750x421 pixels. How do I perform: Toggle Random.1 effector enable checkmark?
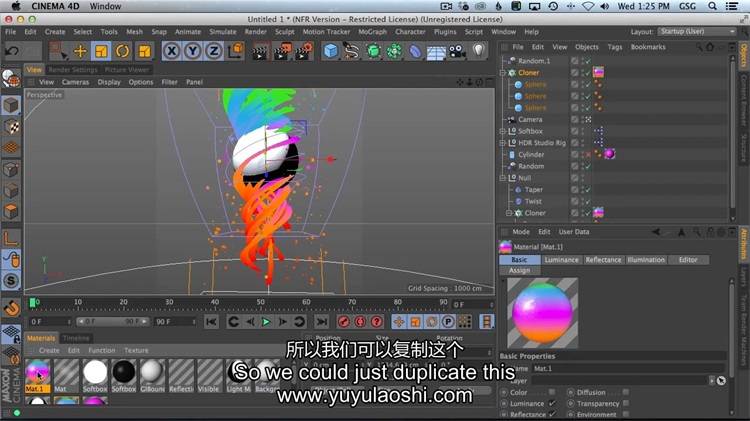[587, 61]
